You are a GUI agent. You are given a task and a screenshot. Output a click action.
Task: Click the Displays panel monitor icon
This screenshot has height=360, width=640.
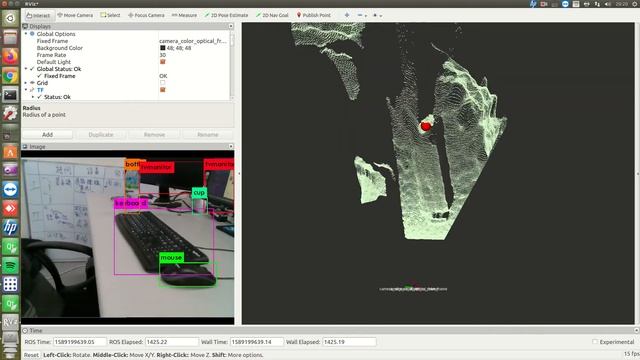coord(25,26)
